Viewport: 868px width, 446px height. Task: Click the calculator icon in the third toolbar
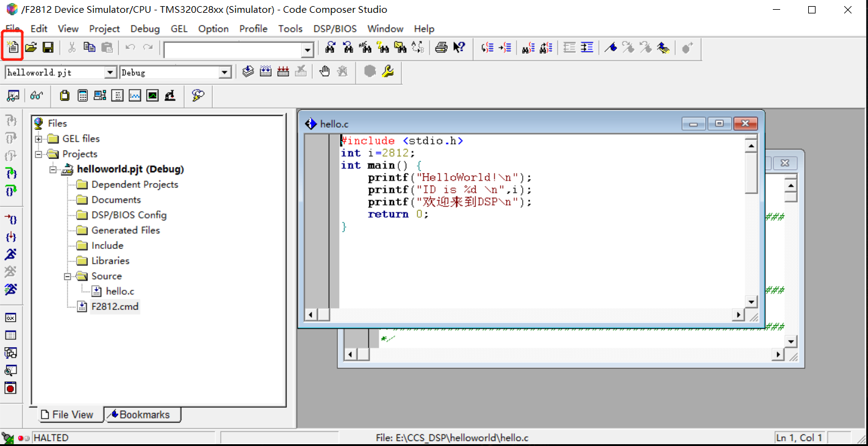[x=82, y=96]
